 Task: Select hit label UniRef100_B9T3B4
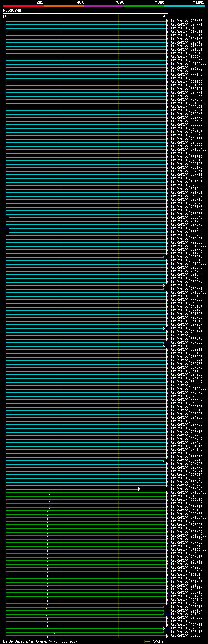coord(187,50)
